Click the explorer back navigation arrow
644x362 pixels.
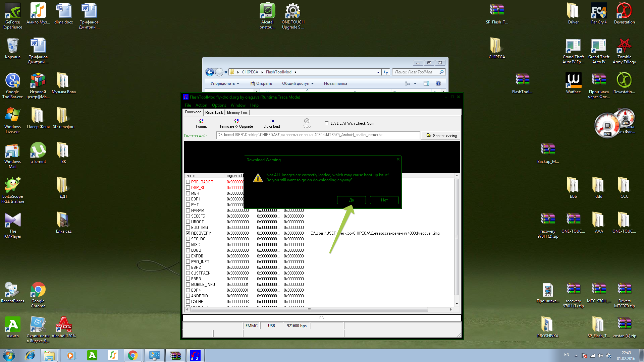coord(210,72)
